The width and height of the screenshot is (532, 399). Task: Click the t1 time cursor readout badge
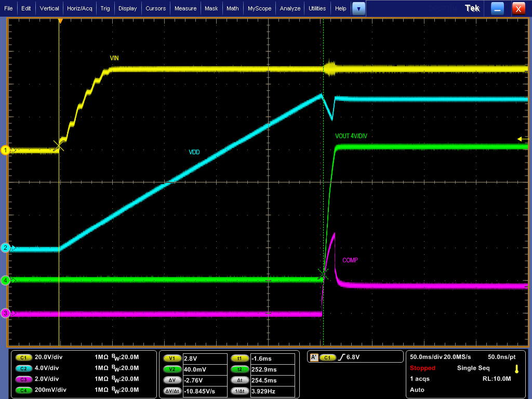240,358
